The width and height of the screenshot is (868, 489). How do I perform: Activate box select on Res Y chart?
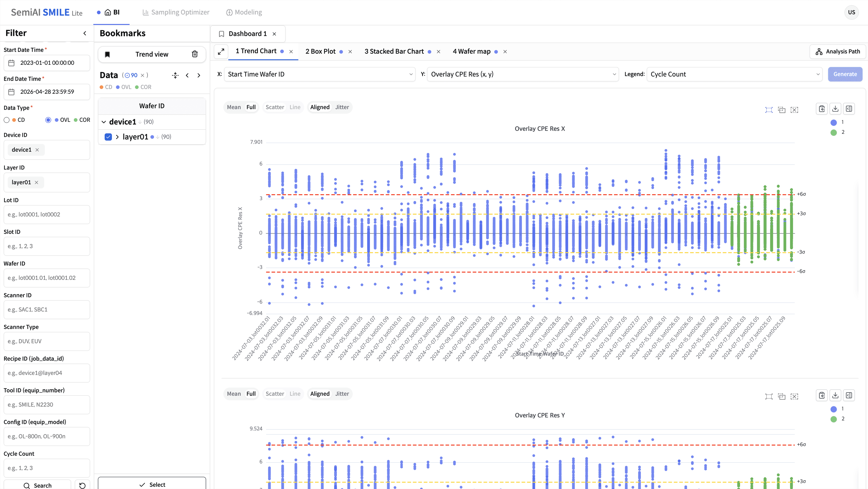point(769,396)
